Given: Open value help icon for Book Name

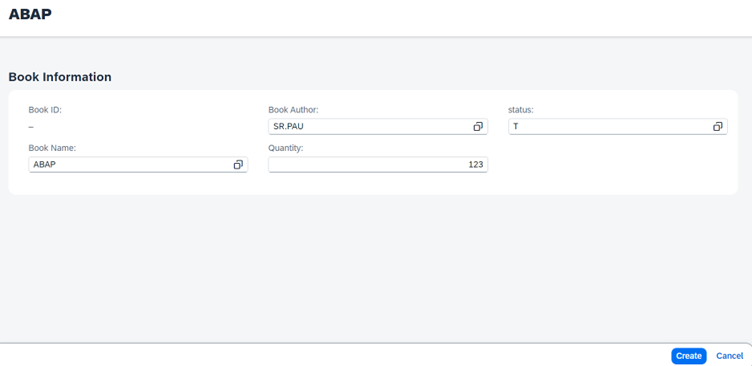Looking at the screenshot, I should coord(238,165).
